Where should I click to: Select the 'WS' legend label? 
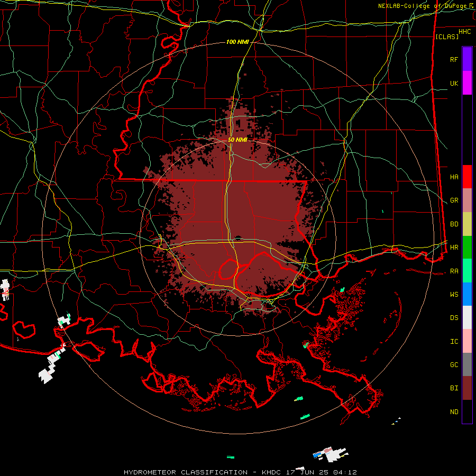pyautogui.click(x=454, y=295)
